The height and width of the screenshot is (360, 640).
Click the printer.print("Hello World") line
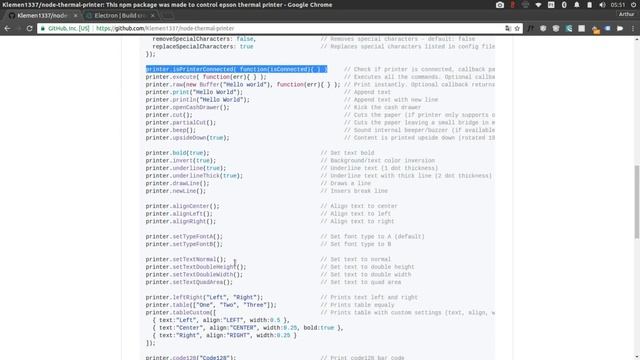tap(194, 92)
